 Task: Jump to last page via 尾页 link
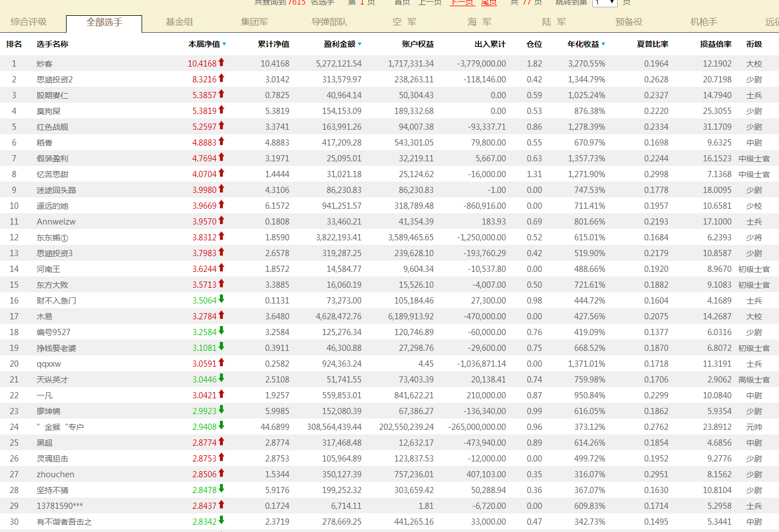pos(489,3)
